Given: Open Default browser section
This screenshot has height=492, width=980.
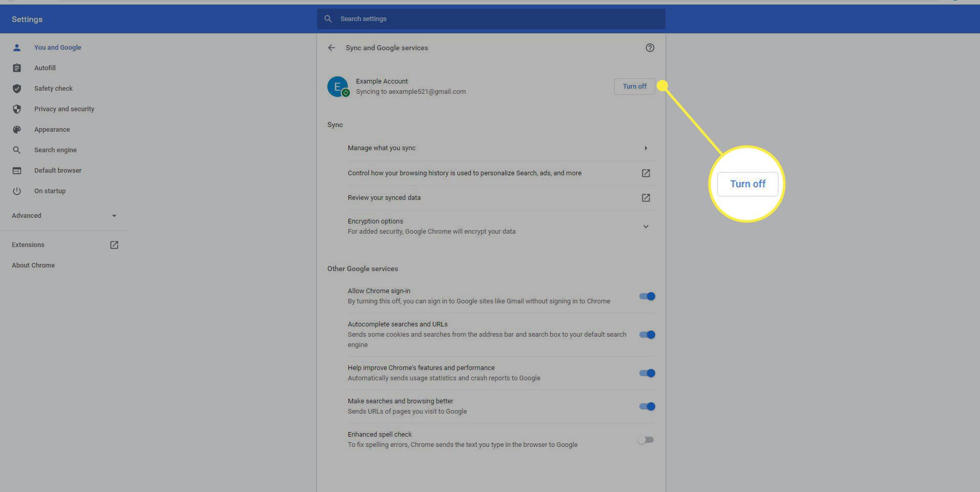Looking at the screenshot, I should (x=58, y=171).
